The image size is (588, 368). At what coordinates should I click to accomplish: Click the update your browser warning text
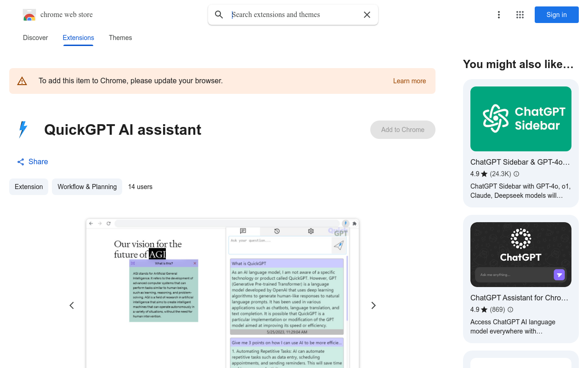[130, 81]
